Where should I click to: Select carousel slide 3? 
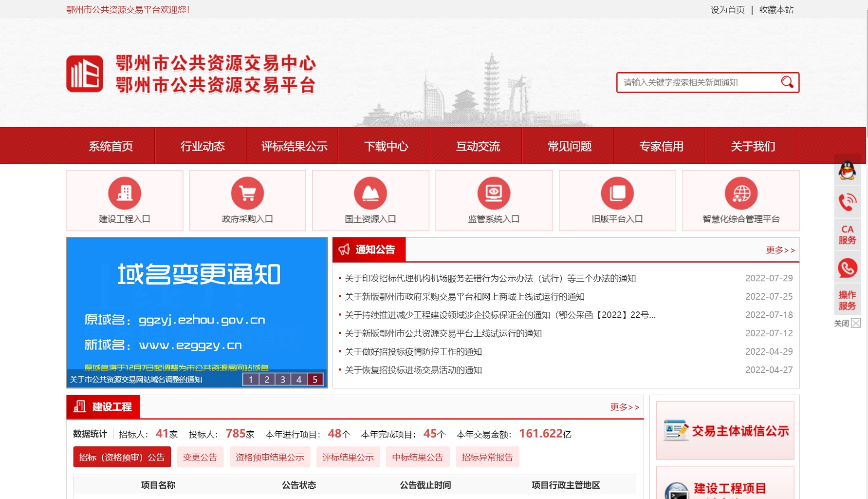click(283, 379)
